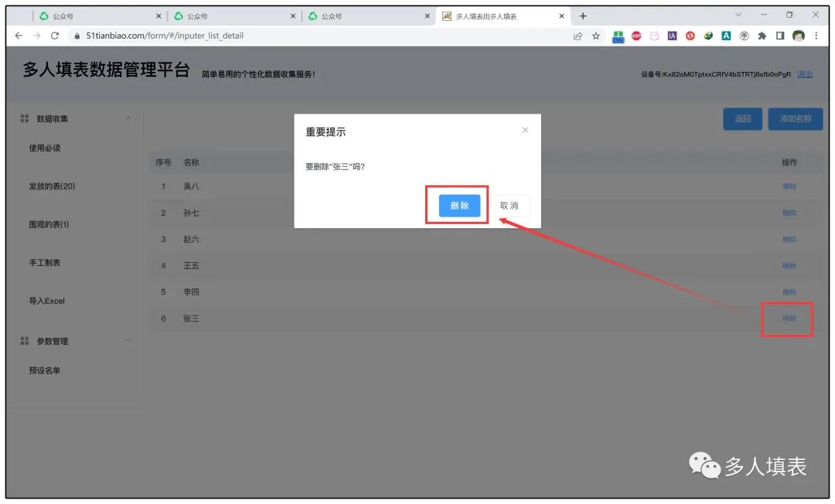Click the address bar URL field
The width and height of the screenshot is (835, 504).
pyautogui.click(x=319, y=36)
